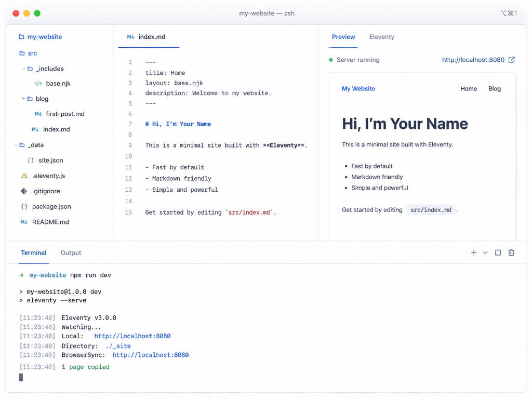Open the BrowserSync localhost:8080 link in terminal
Image resolution: width=532 pixels, height=399 pixels.
(x=150, y=355)
